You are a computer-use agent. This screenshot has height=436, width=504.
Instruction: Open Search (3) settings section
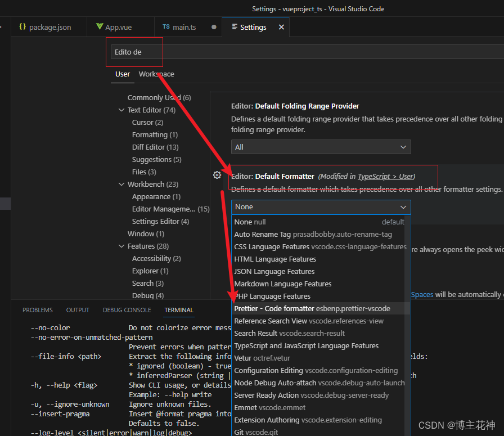point(148,284)
